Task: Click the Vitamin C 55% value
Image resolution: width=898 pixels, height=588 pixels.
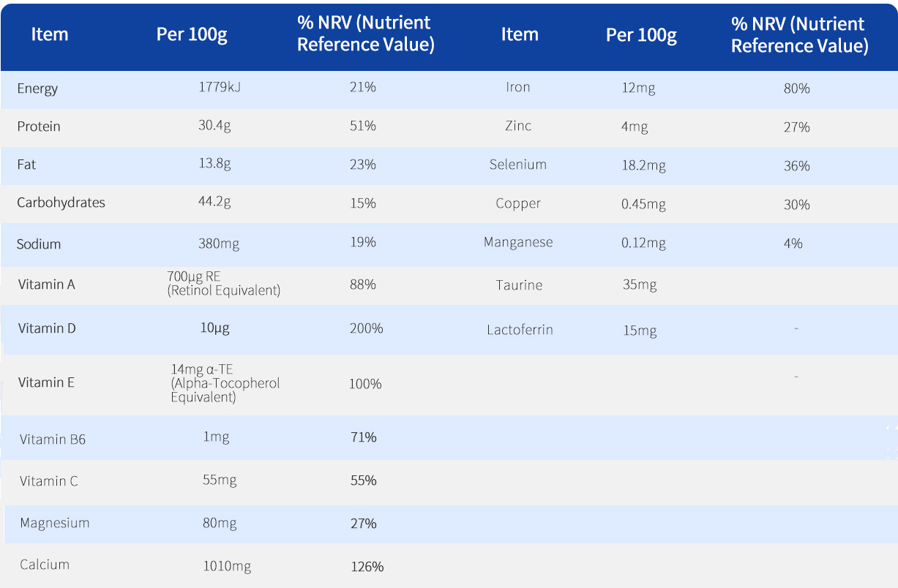Action: [364, 480]
